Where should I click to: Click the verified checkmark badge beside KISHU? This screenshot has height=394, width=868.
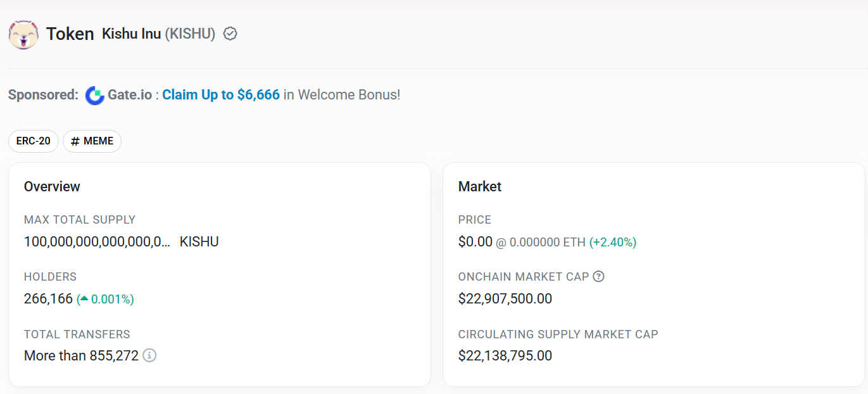pyautogui.click(x=230, y=34)
